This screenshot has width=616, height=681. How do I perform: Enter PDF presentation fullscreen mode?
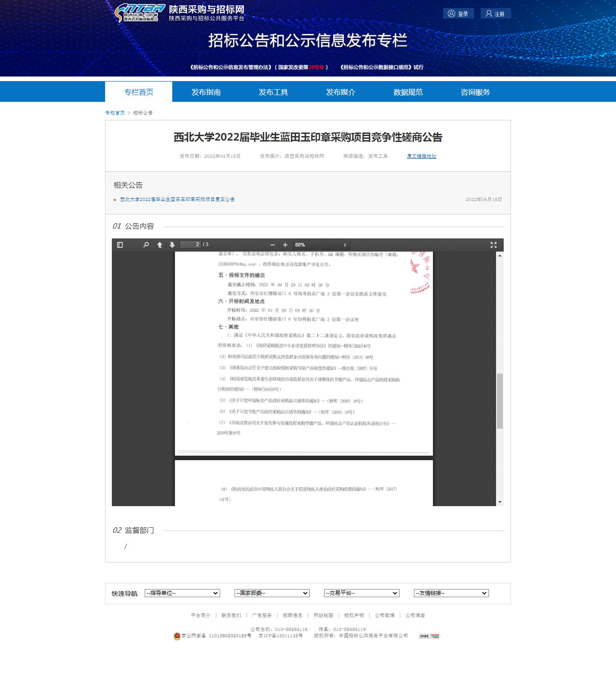[x=493, y=245]
